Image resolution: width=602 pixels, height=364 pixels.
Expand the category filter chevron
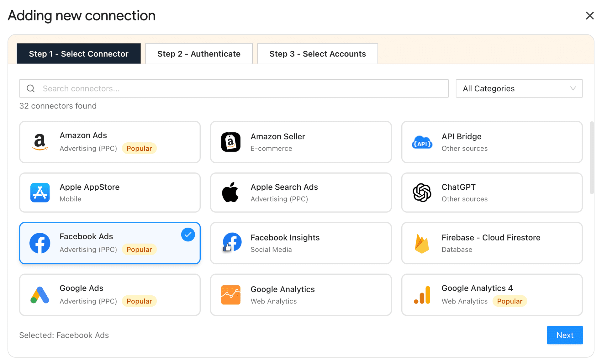pos(573,88)
